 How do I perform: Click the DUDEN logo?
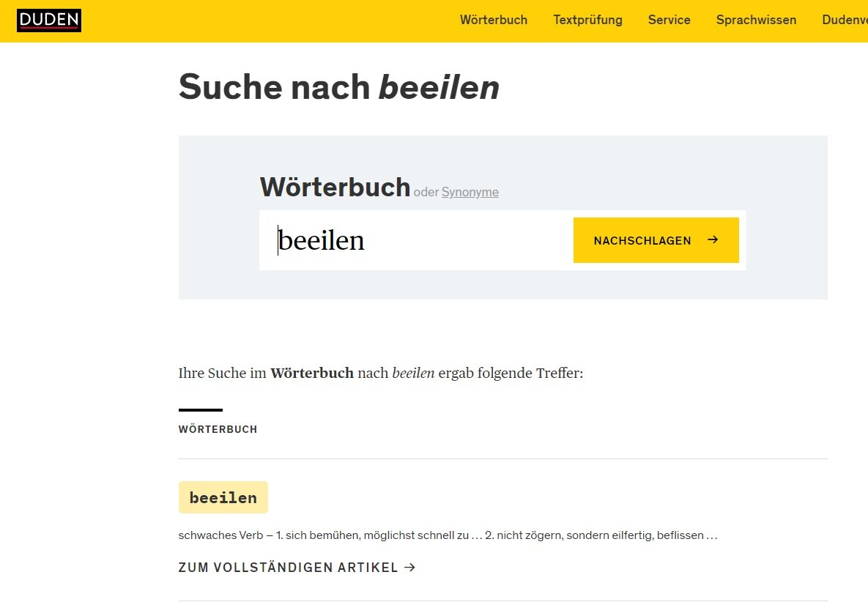click(49, 21)
